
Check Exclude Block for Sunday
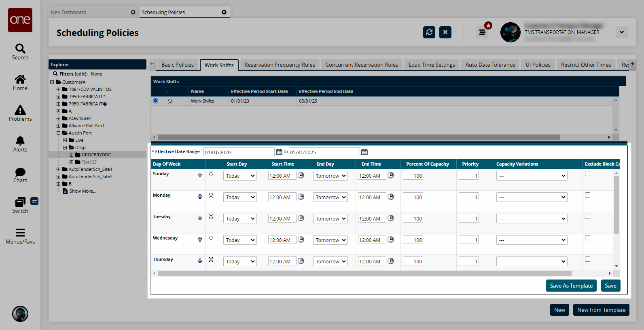pos(587,174)
